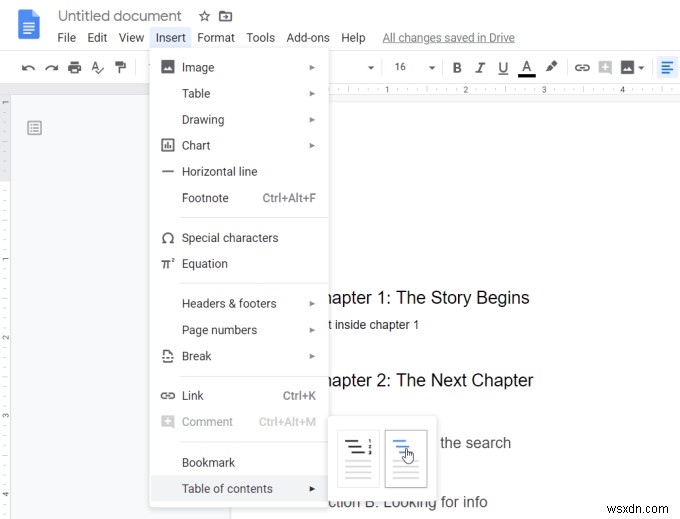Click the Link icon in Insert menu
Screen dimensions: 680x519
tap(168, 395)
